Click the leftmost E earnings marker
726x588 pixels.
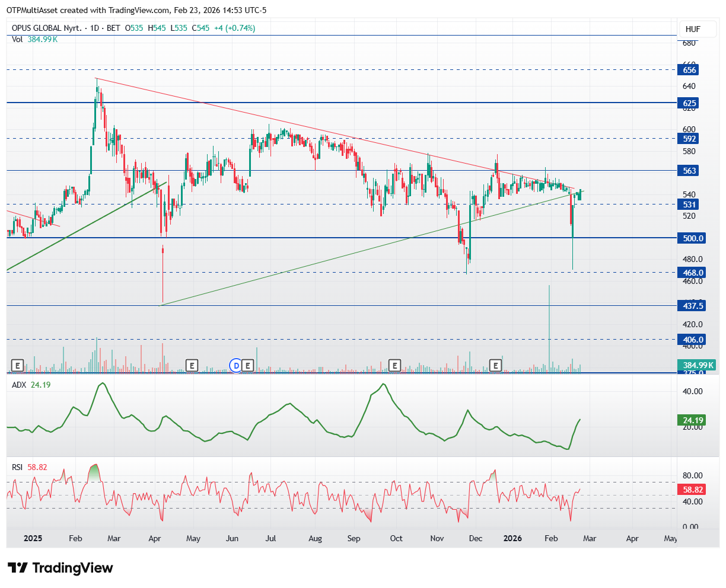click(x=17, y=365)
